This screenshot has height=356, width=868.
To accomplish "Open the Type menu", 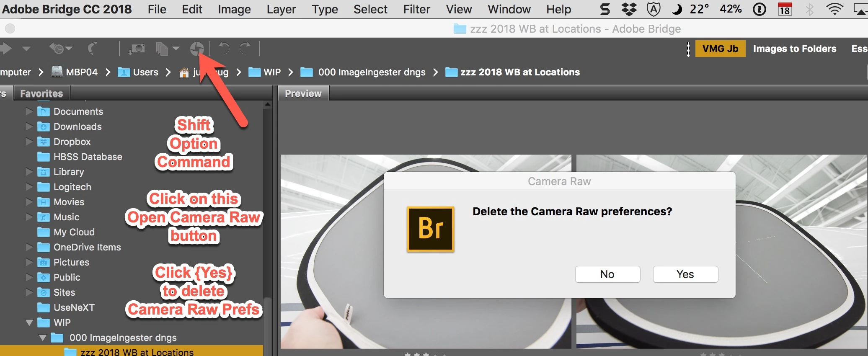I will pos(325,9).
